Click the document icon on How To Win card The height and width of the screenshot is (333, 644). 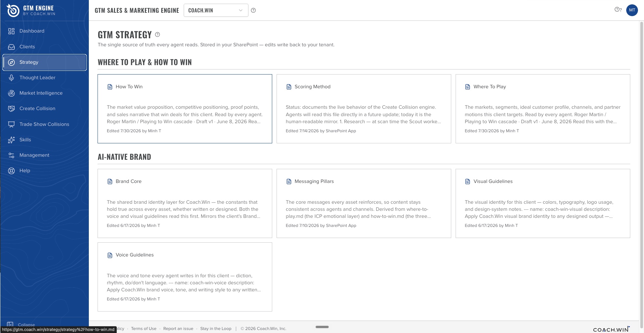(110, 87)
